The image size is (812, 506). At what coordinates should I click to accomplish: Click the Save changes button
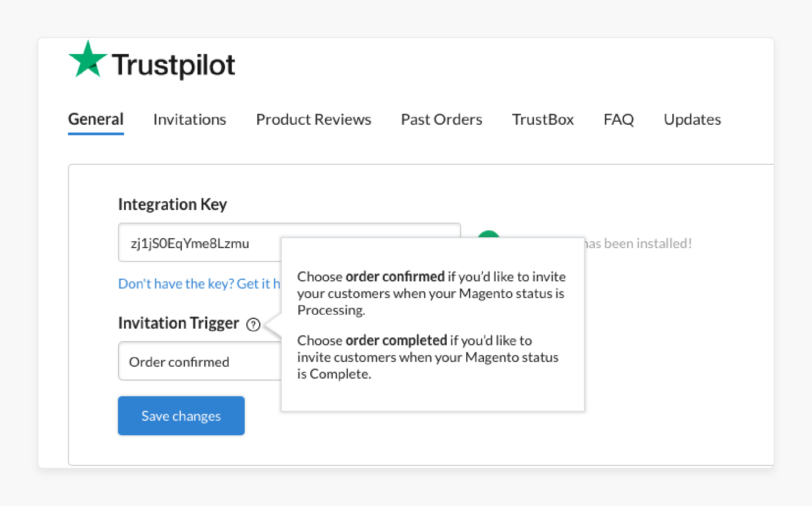181,416
